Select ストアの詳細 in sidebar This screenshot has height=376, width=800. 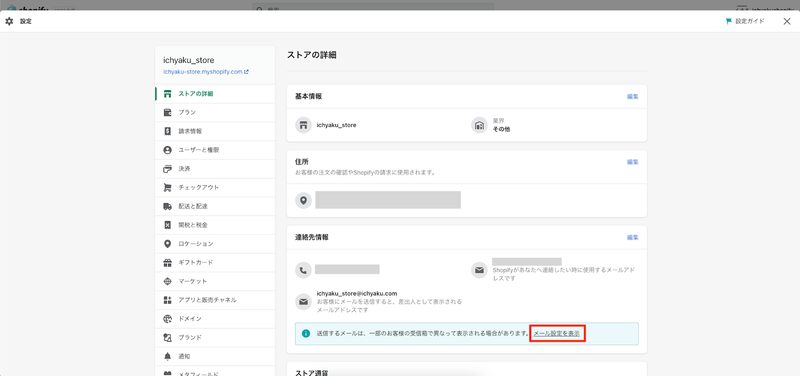coord(215,94)
